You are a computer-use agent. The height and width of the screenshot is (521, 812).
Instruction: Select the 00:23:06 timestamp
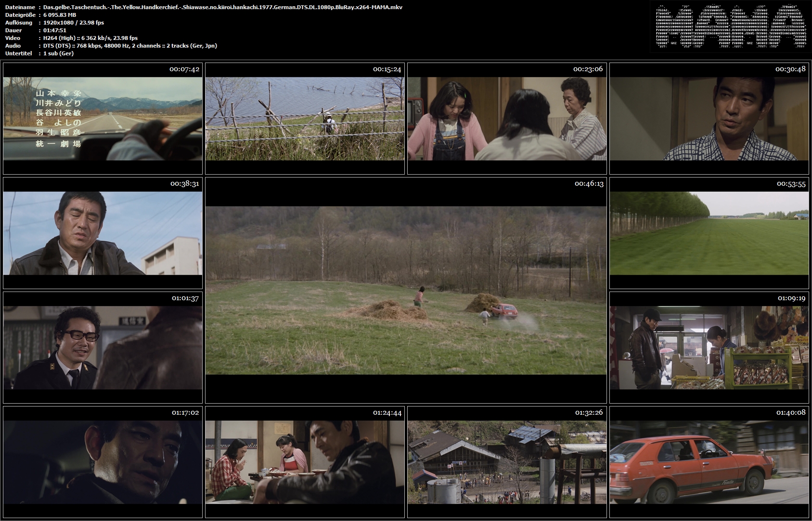(588, 69)
